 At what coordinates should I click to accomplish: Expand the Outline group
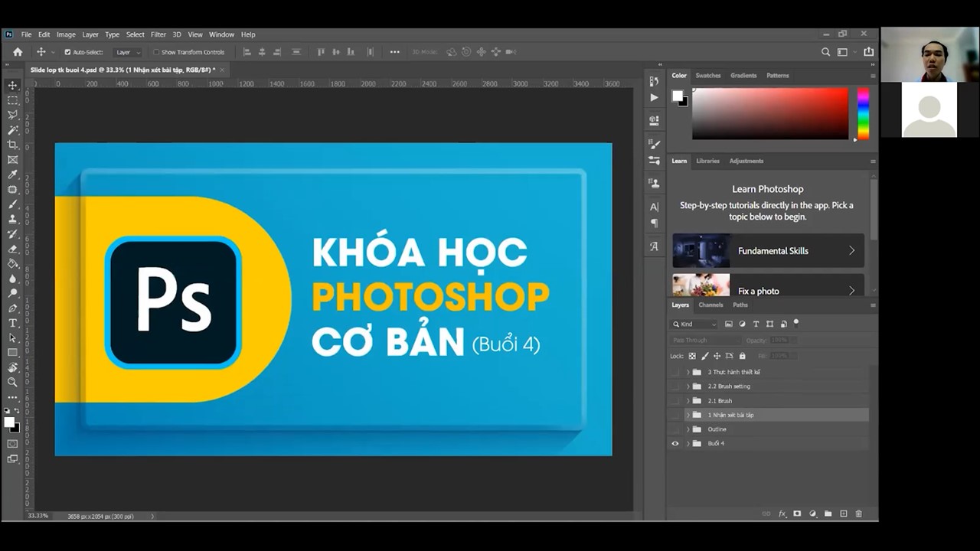(688, 429)
